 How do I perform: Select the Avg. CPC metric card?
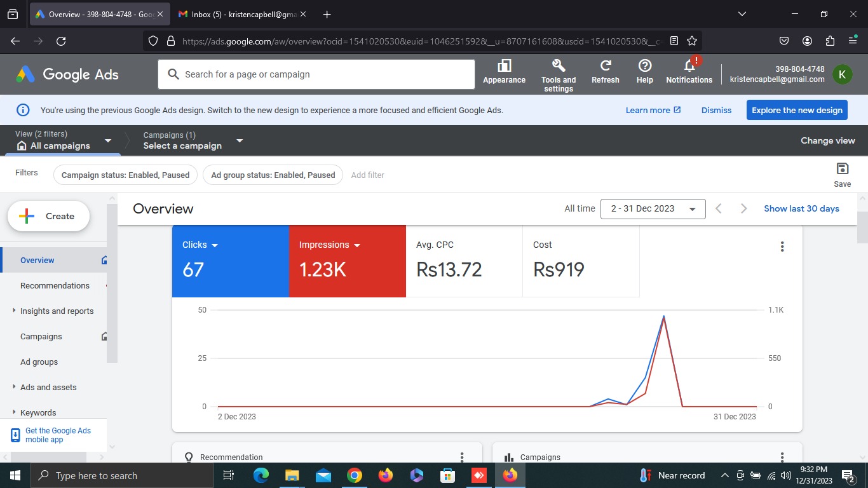coord(464,261)
